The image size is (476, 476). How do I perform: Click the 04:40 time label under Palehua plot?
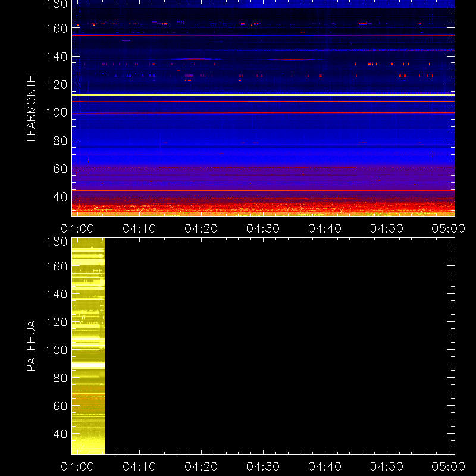click(325, 466)
